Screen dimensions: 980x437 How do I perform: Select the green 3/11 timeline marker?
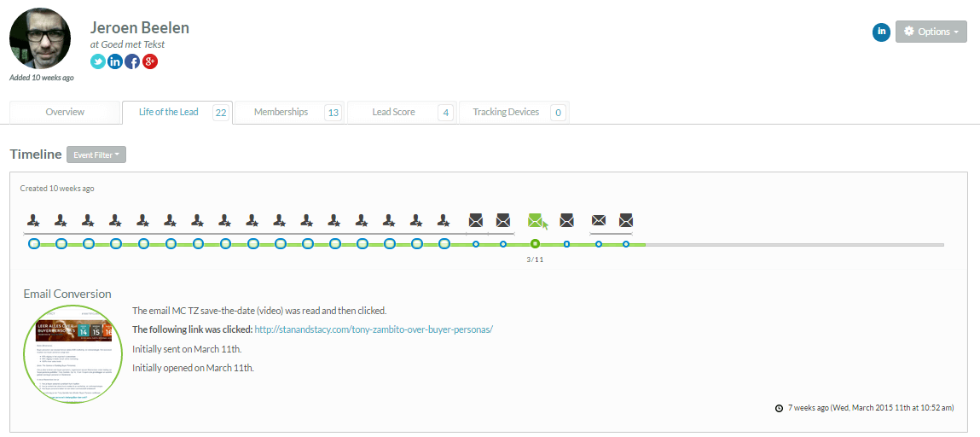(535, 244)
